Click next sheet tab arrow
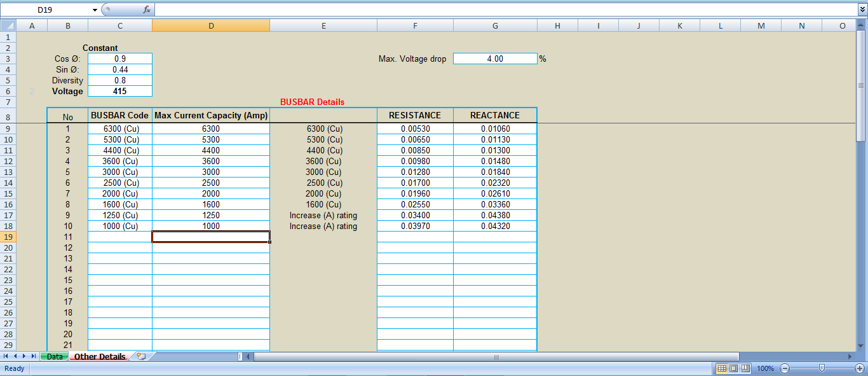 24,356
